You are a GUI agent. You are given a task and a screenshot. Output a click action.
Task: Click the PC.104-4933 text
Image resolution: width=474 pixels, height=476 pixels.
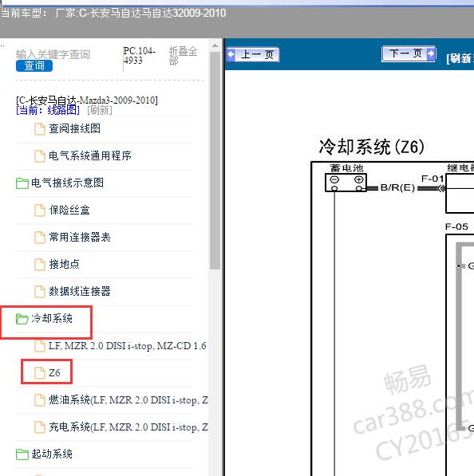click(139, 55)
